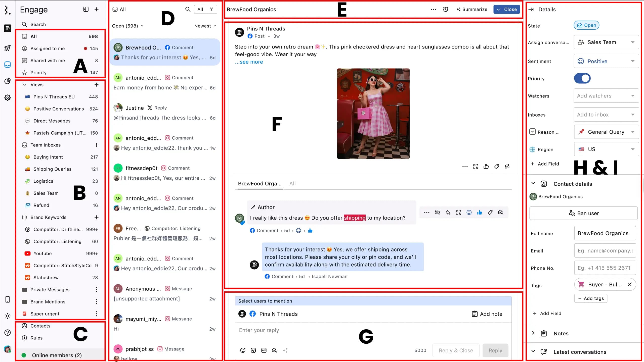This screenshot has height=362, width=644.
Task: Click the Email input field
Action: [605, 251]
